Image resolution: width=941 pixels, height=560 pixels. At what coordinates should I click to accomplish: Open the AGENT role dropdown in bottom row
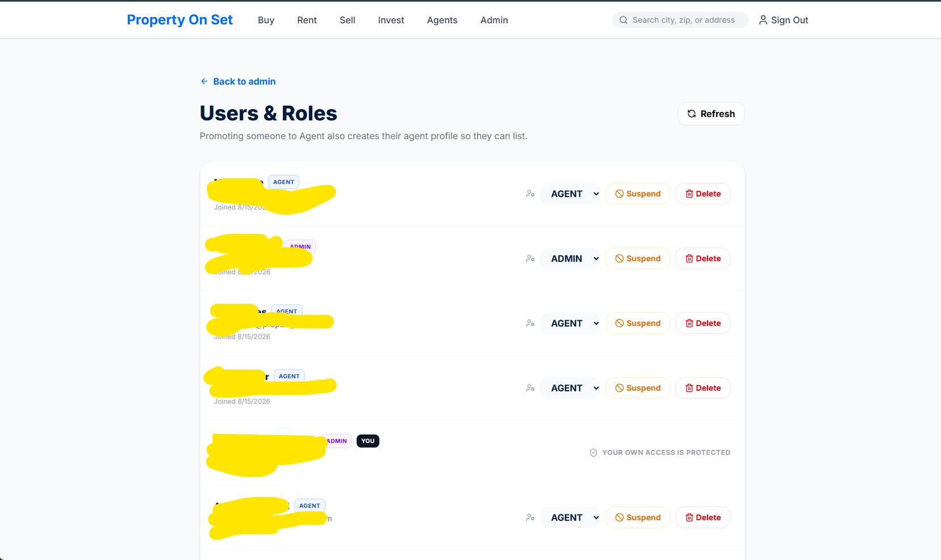pyautogui.click(x=570, y=517)
